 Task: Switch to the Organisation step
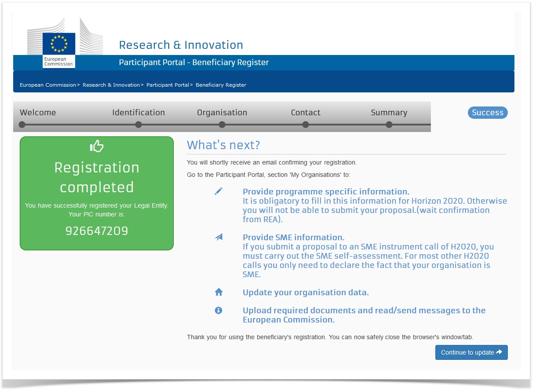click(x=222, y=113)
